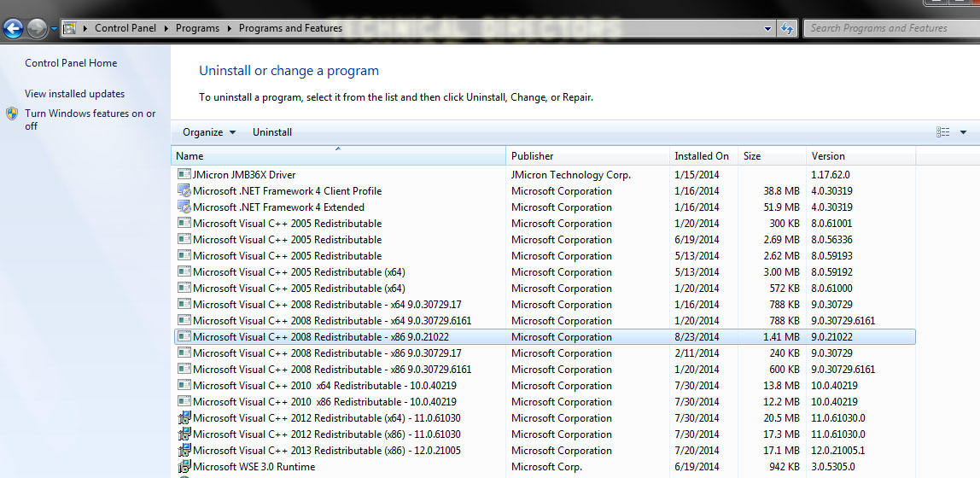This screenshot has width=980, height=478.
Task: Open the address bar history dropdown
Action: pyautogui.click(x=768, y=28)
